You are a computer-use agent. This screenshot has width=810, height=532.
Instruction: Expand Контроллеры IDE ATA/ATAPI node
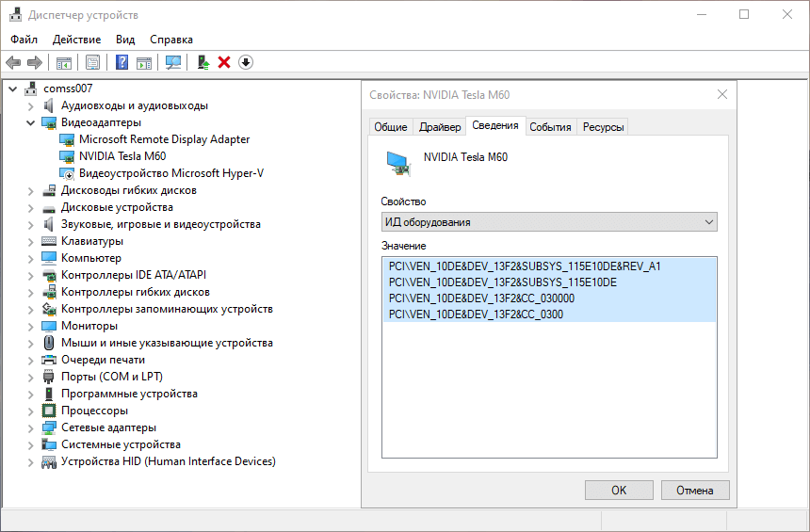pos(30,276)
